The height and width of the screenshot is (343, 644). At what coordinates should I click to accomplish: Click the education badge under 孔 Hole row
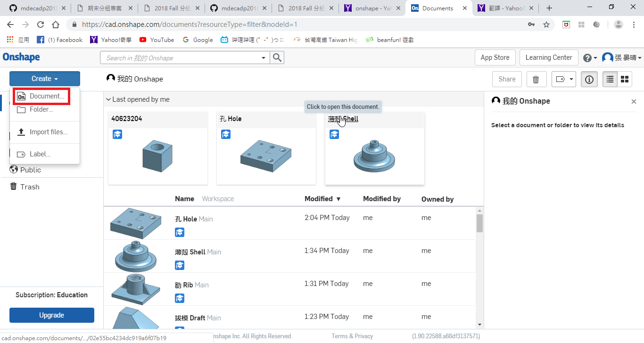click(x=180, y=232)
